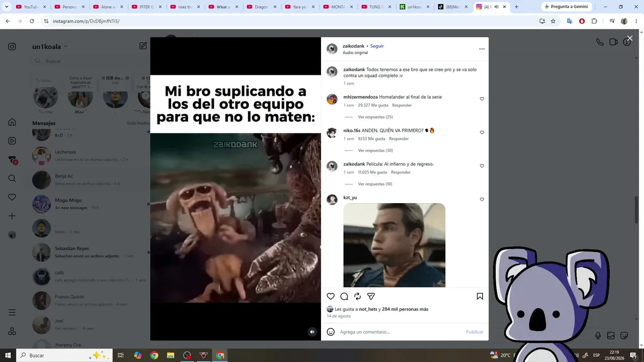Image resolution: width=644 pixels, height=362 pixels.
Task: Switch to the 'PITER G' browser tab
Action: point(146,7)
